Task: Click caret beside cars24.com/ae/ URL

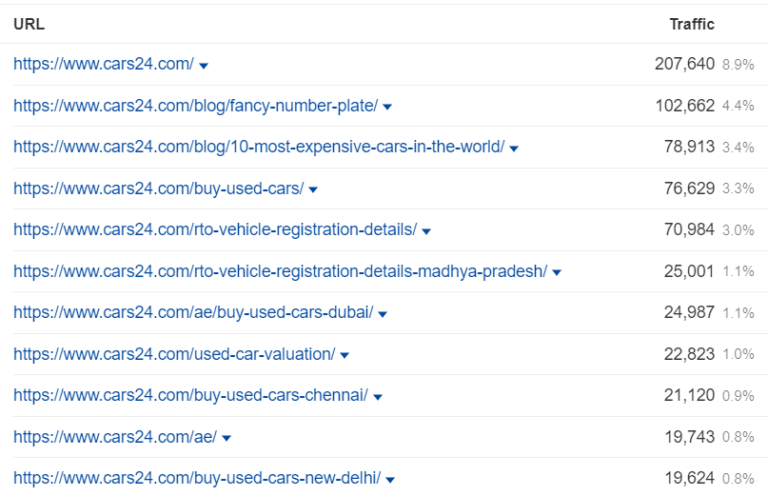Action: tap(227, 438)
